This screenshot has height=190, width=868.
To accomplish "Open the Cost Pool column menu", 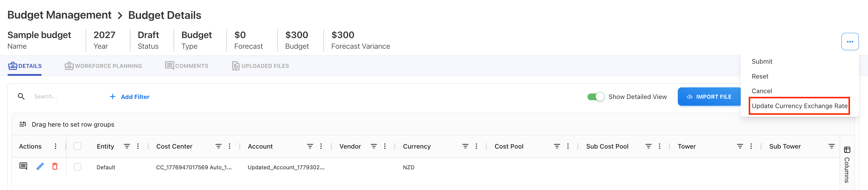I will click(x=568, y=146).
